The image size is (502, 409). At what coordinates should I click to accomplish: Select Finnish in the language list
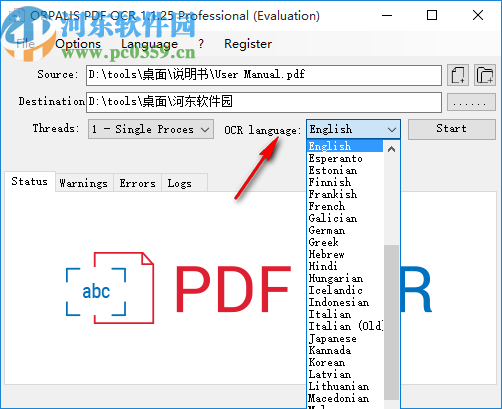(x=345, y=182)
